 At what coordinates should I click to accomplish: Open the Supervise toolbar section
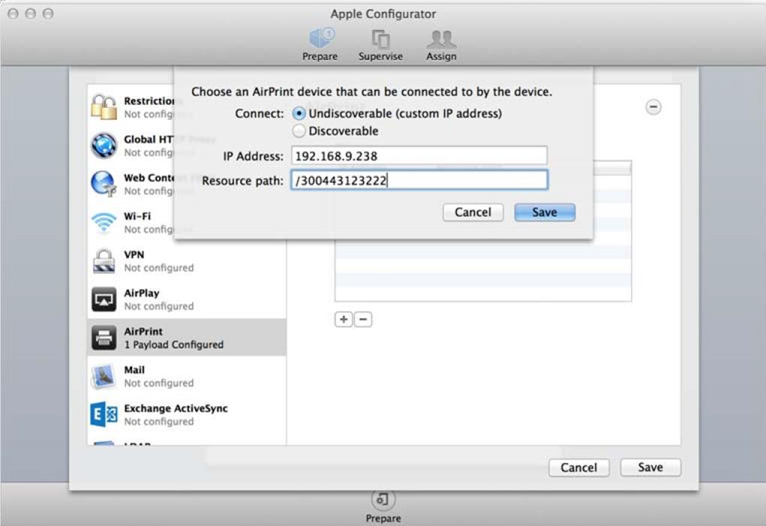(x=380, y=44)
